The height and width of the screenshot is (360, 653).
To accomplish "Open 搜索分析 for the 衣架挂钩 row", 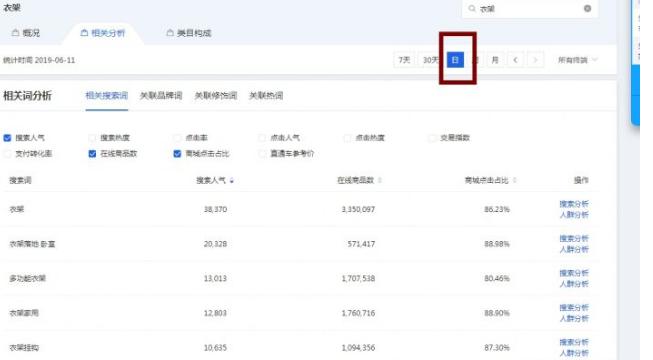I will [574, 342].
